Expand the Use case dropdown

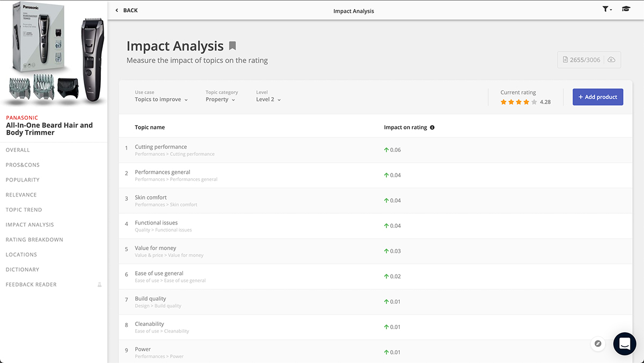point(161,99)
